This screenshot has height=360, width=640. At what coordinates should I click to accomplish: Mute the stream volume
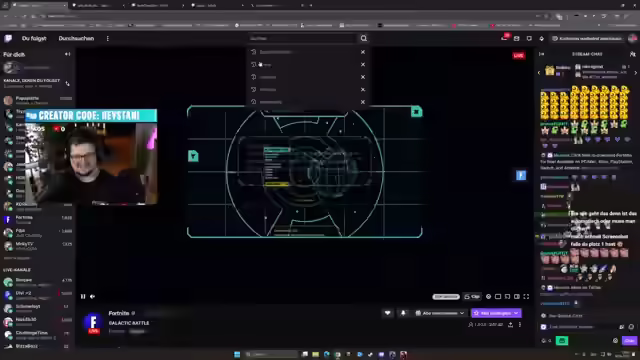(93, 296)
